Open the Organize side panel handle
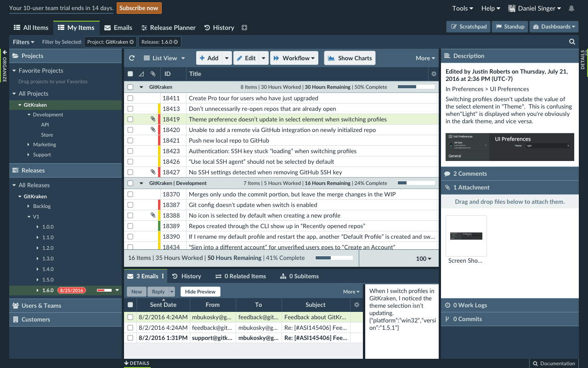The image size is (588, 368). click(5, 66)
